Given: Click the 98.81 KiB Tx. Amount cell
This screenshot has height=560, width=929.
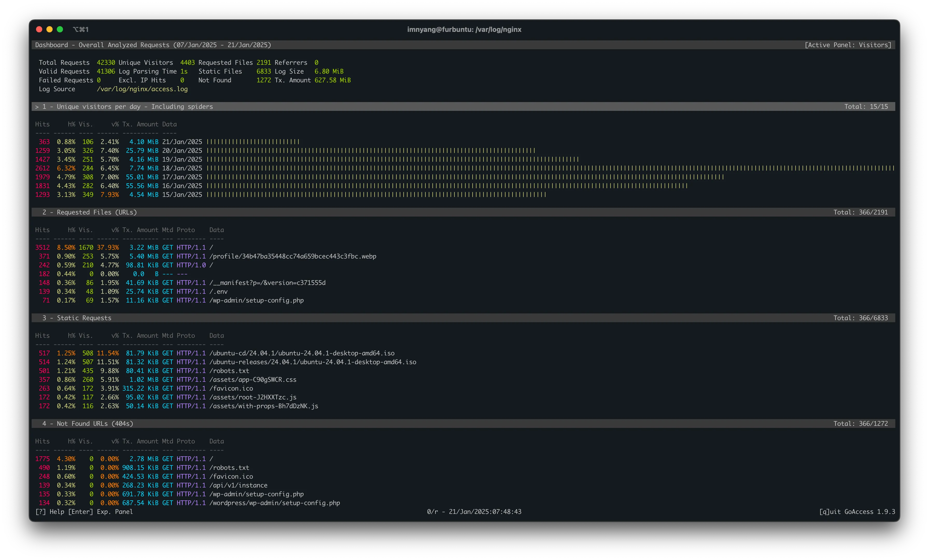Looking at the screenshot, I should (142, 265).
